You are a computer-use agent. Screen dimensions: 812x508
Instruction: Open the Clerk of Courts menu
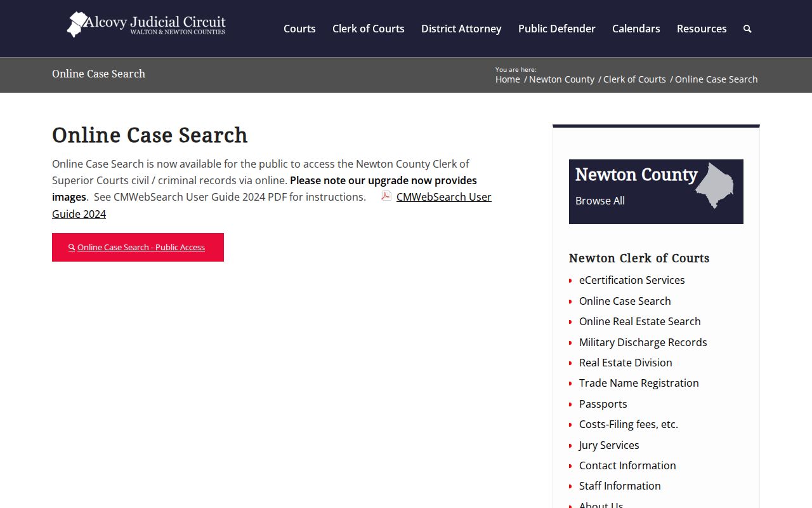[369, 29]
